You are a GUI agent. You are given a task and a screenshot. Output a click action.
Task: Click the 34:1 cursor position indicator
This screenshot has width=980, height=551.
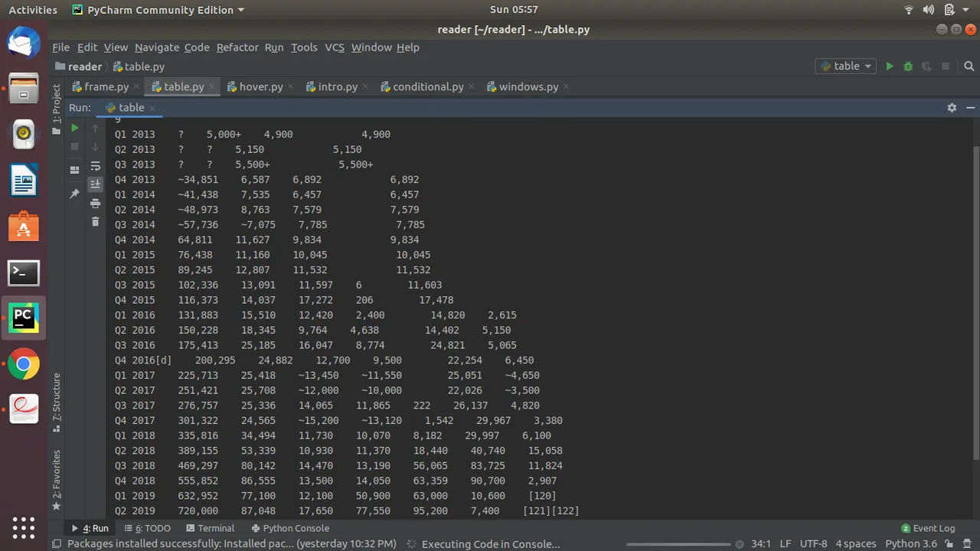(760, 544)
